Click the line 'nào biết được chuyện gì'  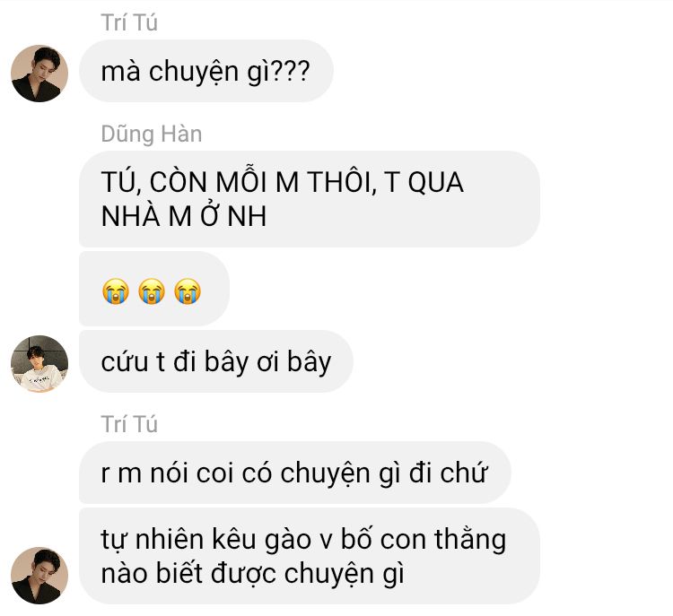click(253, 574)
